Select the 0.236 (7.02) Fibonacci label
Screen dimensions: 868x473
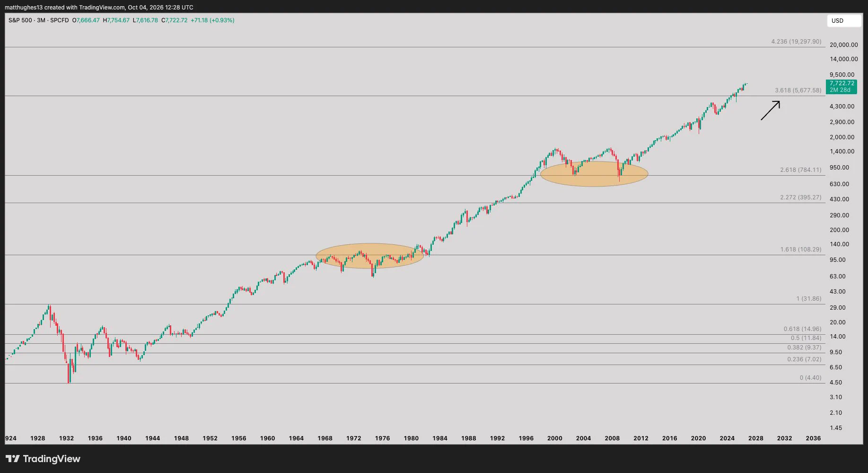804,359
